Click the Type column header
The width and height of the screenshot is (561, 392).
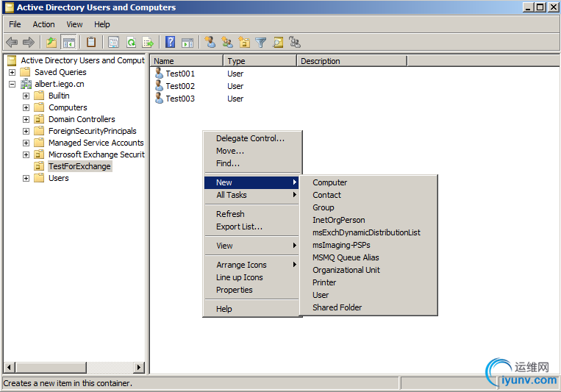(x=260, y=61)
